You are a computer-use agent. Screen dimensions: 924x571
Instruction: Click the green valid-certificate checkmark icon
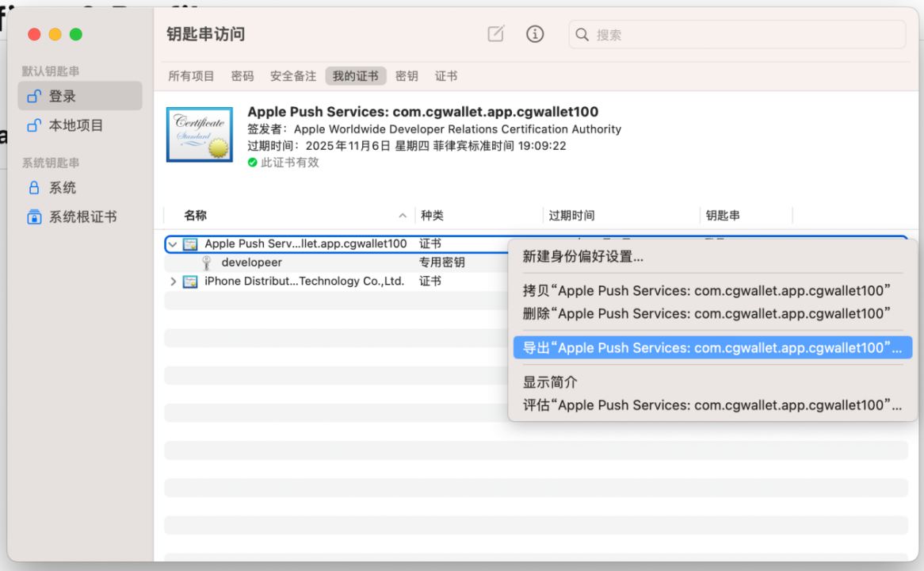(252, 163)
